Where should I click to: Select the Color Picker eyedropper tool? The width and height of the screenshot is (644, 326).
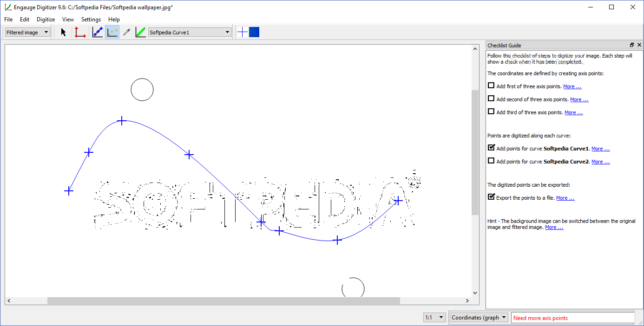tap(126, 32)
